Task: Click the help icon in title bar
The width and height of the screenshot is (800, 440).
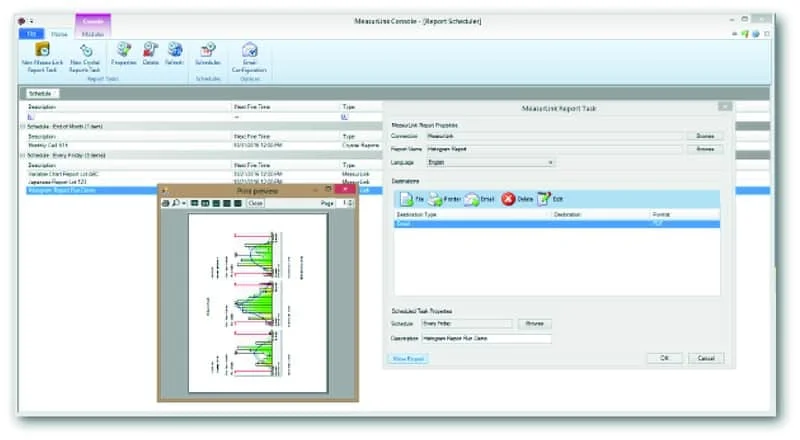Action: click(756, 34)
